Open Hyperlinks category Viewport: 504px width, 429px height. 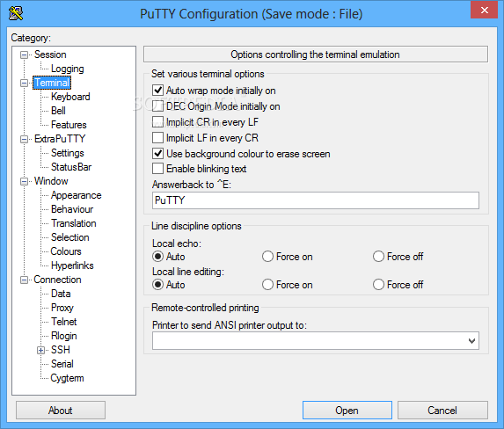pos(72,265)
